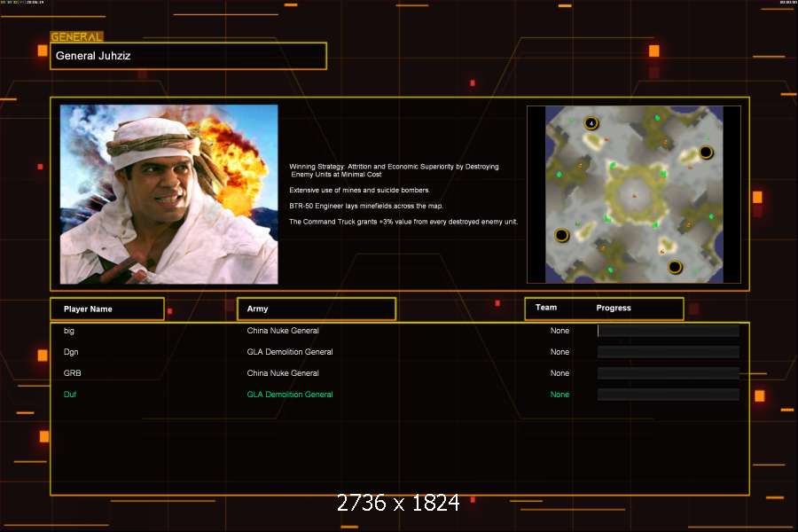
Task: Click the bottom start position circle on minimap
Action: [675, 267]
